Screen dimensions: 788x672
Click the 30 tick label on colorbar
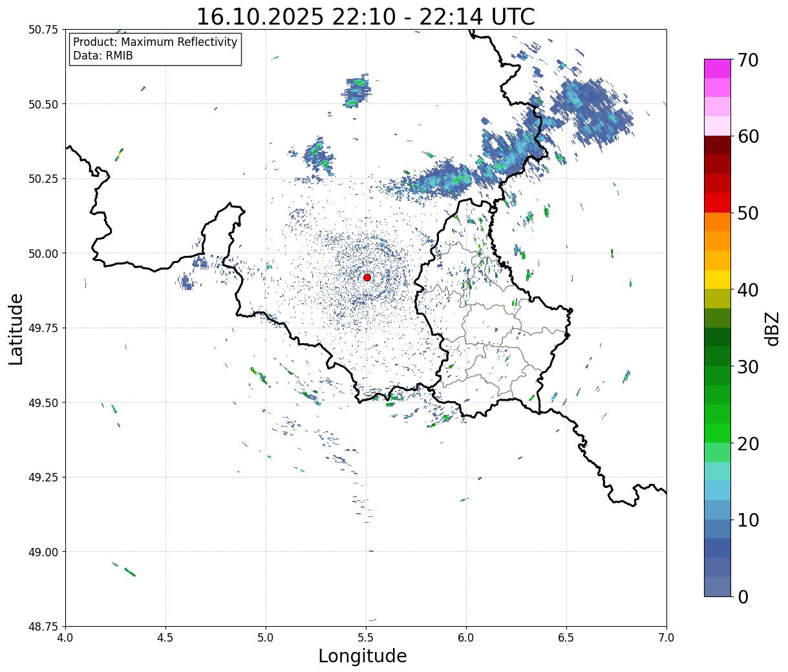[x=748, y=367]
